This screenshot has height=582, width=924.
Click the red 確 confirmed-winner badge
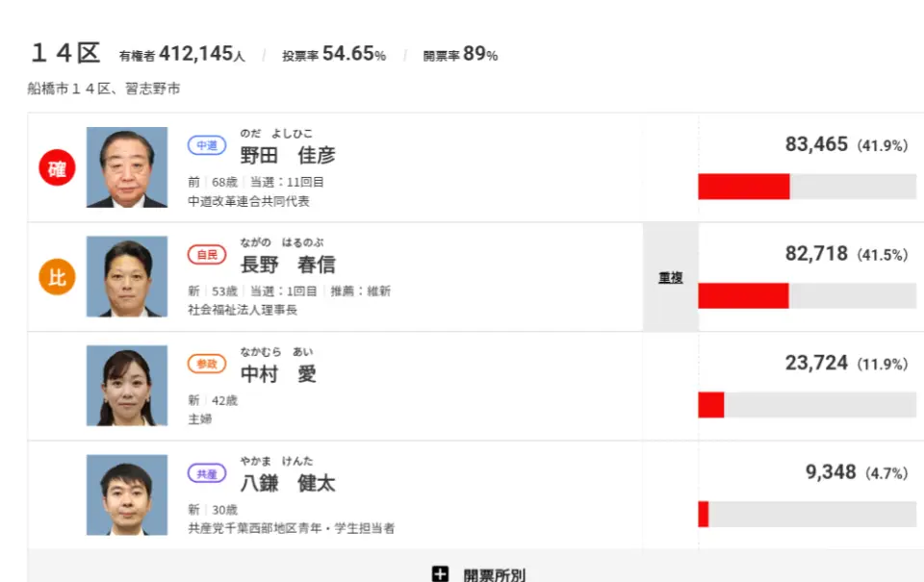57,168
